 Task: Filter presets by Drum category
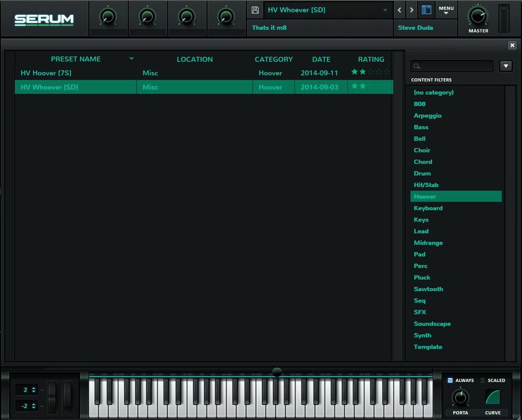pos(422,173)
